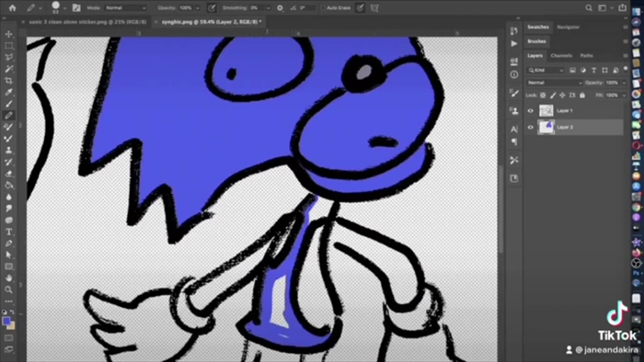
Task: Enable the Auto Erase checkbox
Action: (324, 8)
